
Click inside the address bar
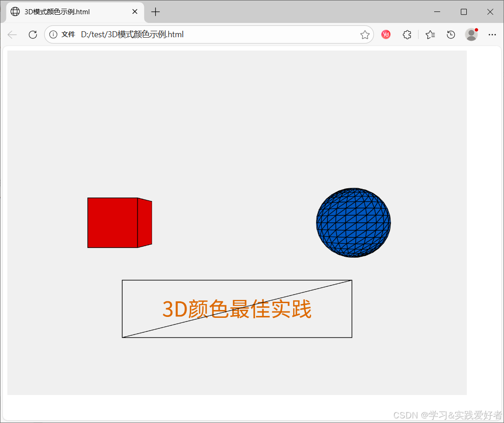207,34
